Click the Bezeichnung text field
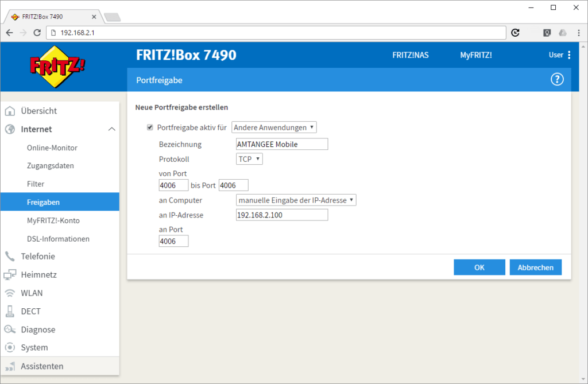 282,144
